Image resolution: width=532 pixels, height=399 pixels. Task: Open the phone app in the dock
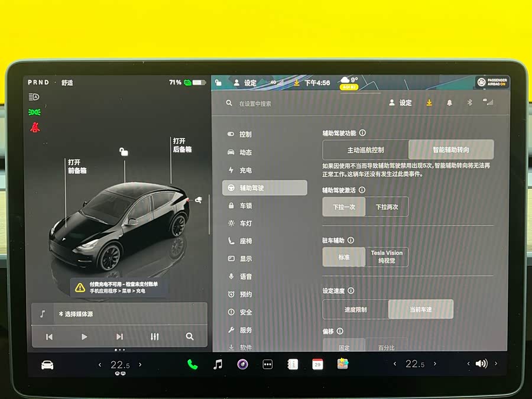192,365
